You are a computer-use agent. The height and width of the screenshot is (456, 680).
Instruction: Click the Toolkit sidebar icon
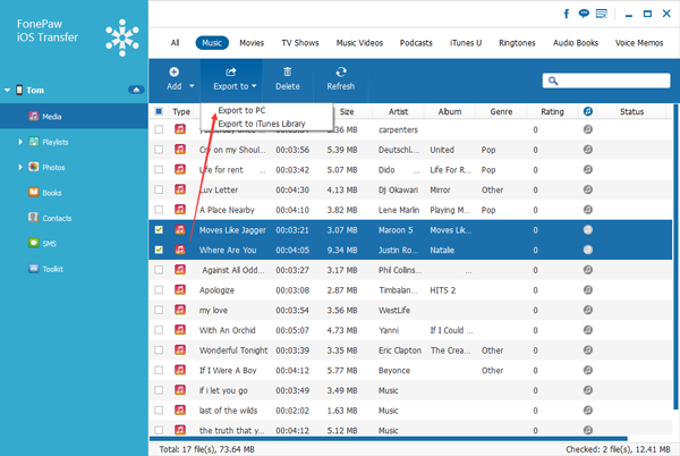click(x=33, y=268)
